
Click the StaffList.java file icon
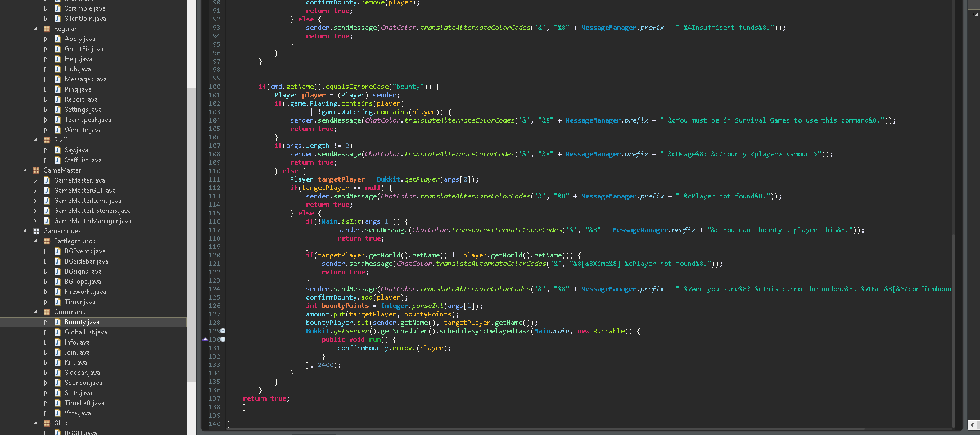point(57,160)
